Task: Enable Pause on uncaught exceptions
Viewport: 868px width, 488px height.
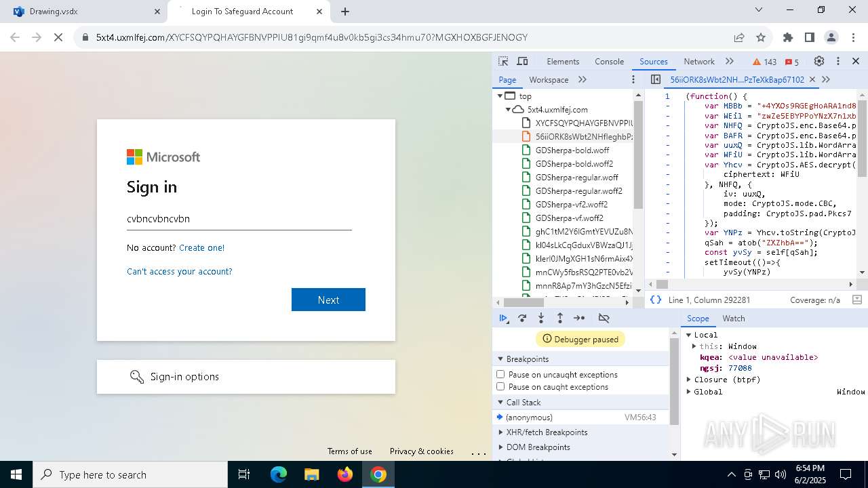Action: click(x=500, y=374)
